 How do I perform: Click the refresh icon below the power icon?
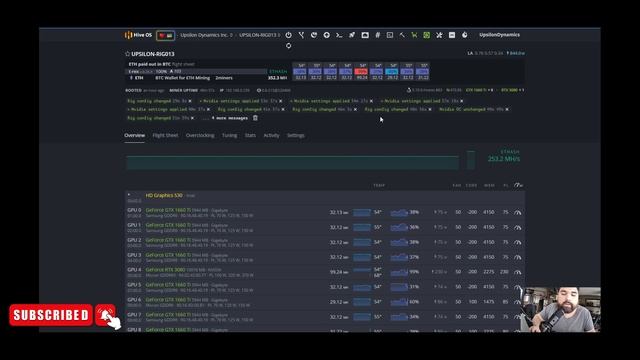[289, 46]
